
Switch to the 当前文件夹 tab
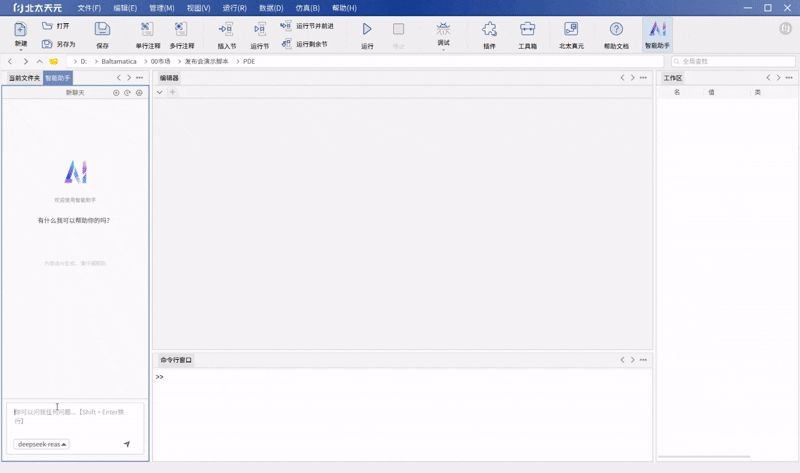click(x=24, y=78)
